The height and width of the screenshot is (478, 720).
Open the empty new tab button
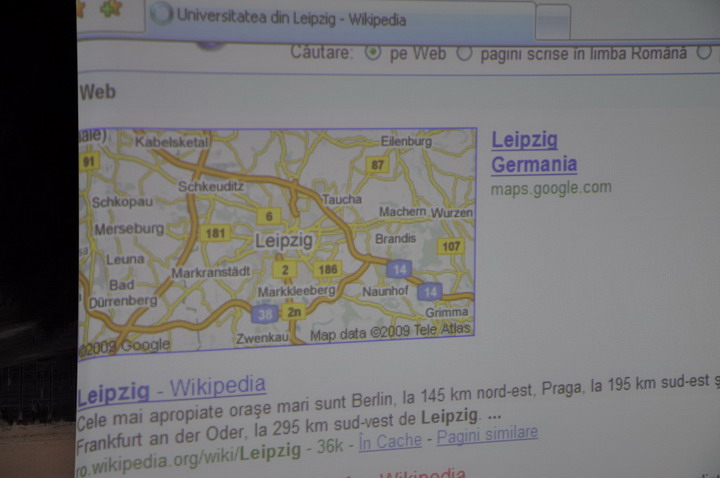[x=553, y=22]
